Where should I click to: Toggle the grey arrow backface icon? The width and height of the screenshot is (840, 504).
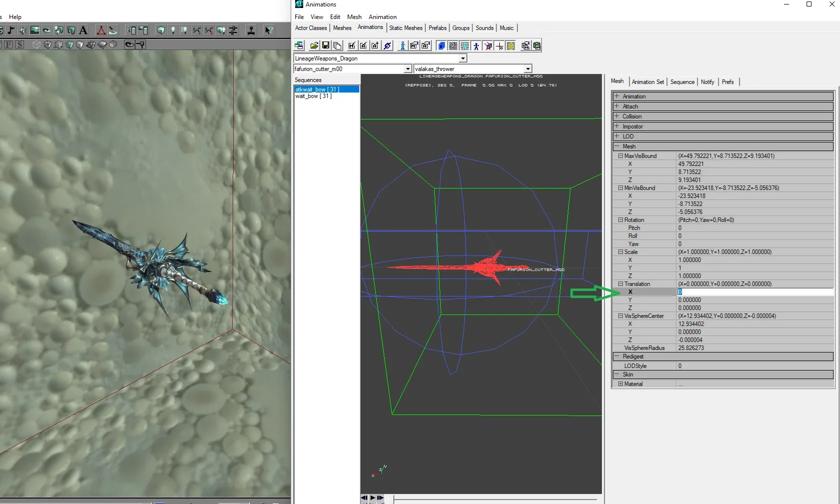pos(453,45)
